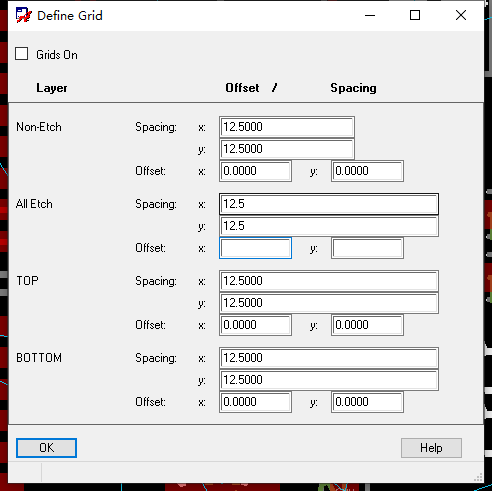492x491 pixels.
Task: Select Non-Etch spacing y field
Action: 287,149
